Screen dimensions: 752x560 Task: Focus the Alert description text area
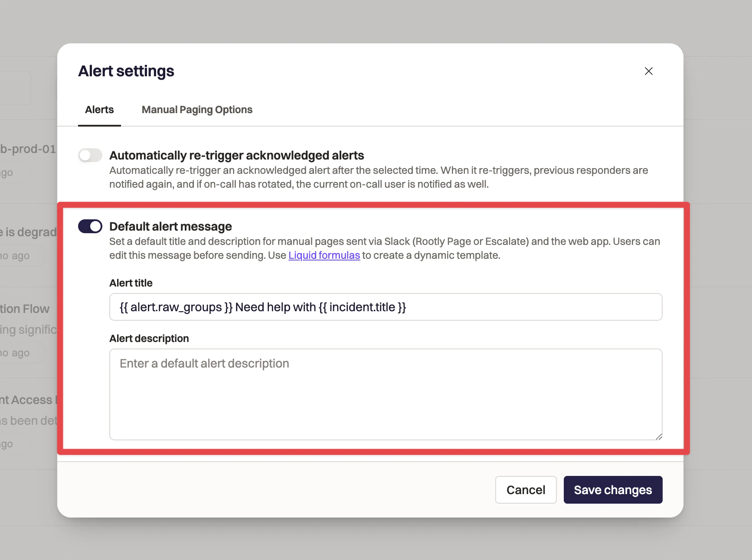pos(386,394)
